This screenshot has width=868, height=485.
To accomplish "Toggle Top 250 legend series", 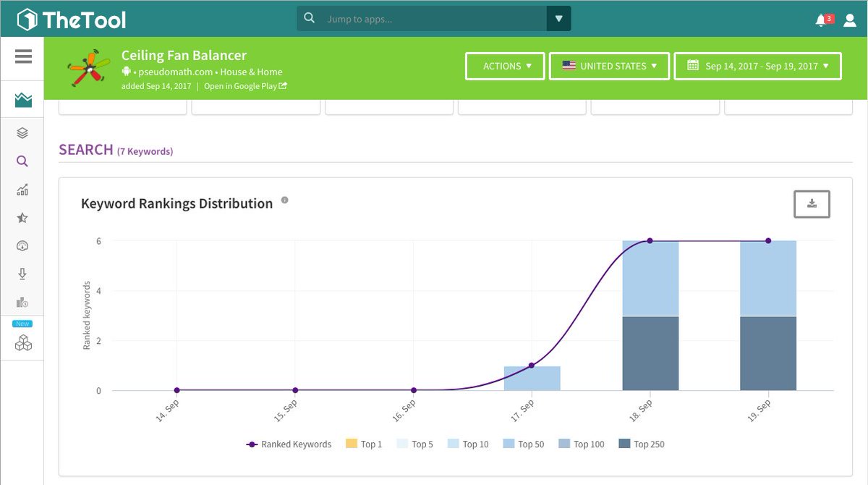I will point(641,444).
